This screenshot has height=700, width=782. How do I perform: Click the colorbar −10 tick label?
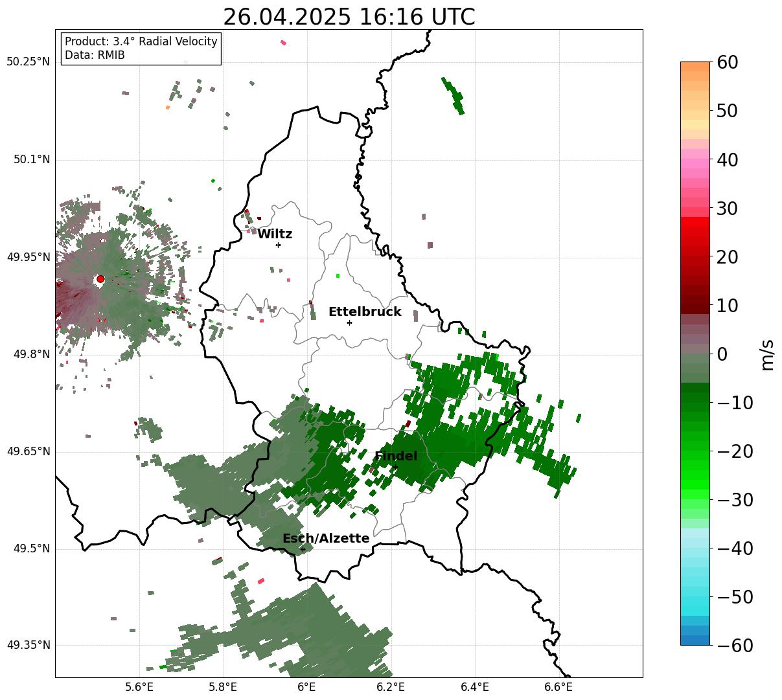point(735,403)
